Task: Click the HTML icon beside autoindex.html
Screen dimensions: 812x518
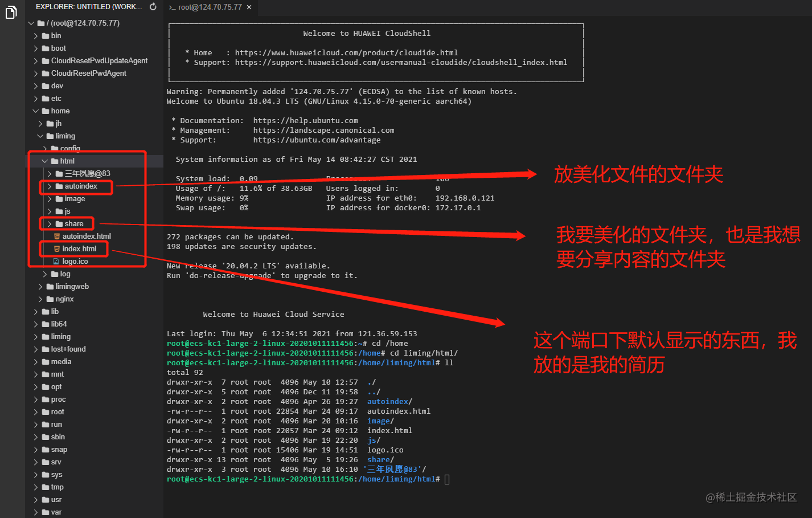Action: 57,236
